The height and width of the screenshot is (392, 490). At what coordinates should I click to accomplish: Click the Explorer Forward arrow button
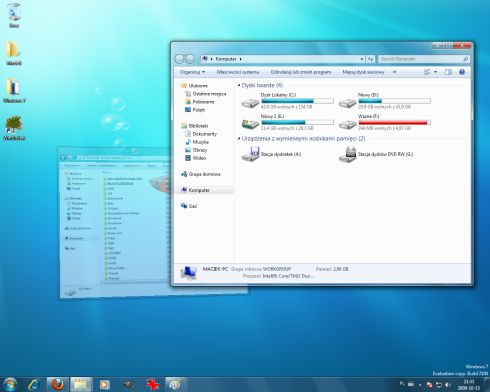tap(190, 59)
